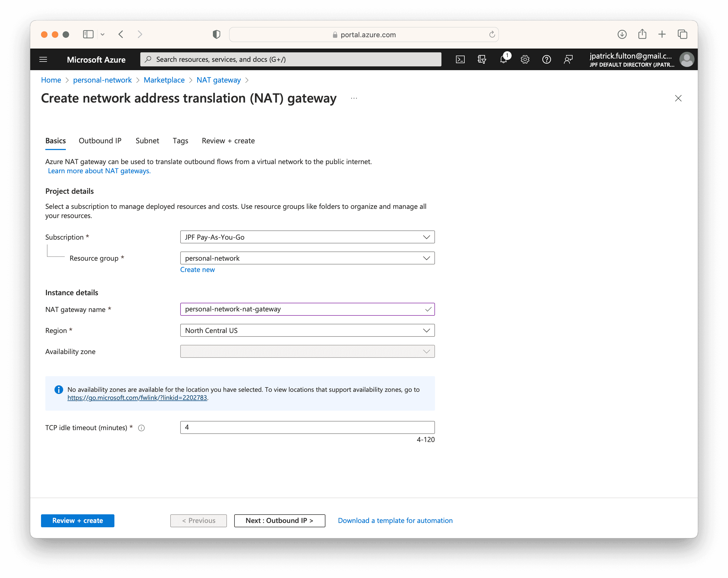
Task: Switch to the Basics tab
Action: [x=55, y=141]
